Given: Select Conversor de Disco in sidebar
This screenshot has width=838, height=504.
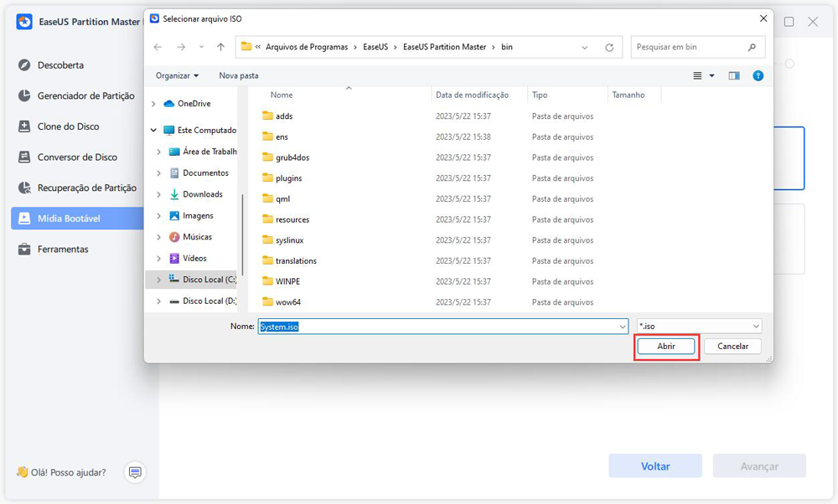Looking at the screenshot, I should click(x=68, y=157).
